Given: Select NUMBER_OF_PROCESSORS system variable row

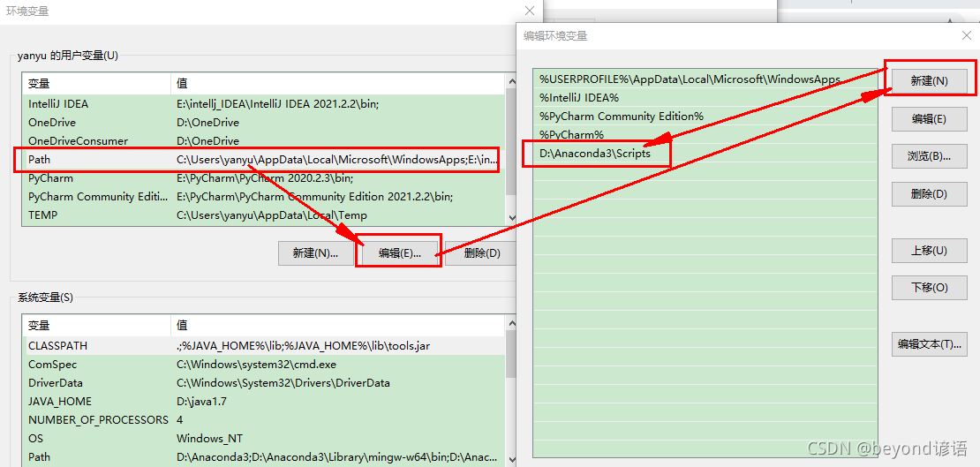Looking at the screenshot, I should coord(263,419).
